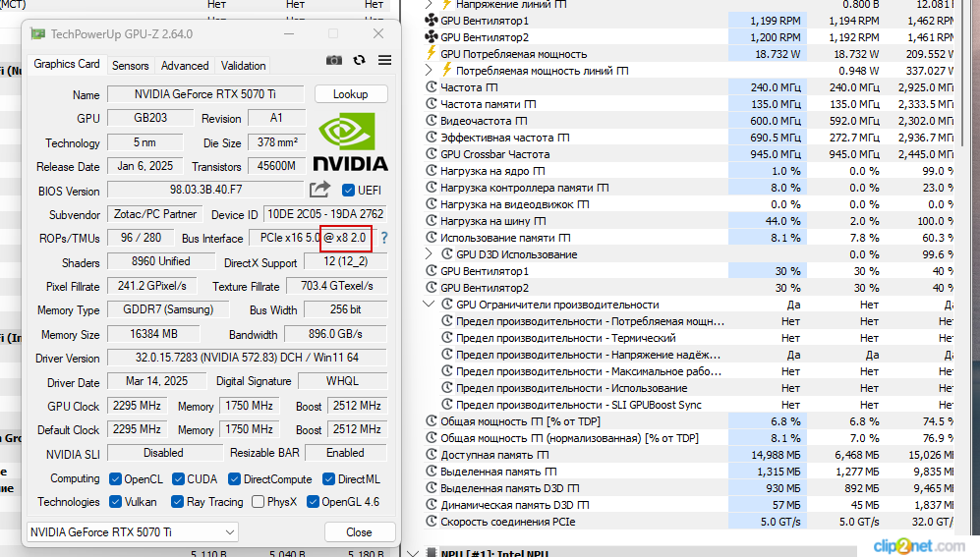
Task: Click icon beside Скорость соединения PCIe
Action: (x=432, y=521)
